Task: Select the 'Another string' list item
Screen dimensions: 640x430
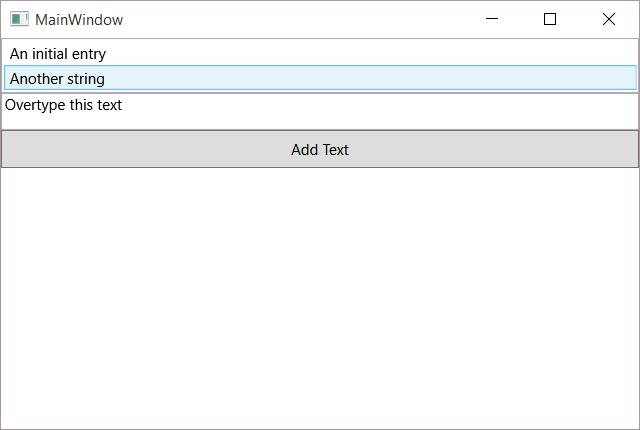Action: 320,78
